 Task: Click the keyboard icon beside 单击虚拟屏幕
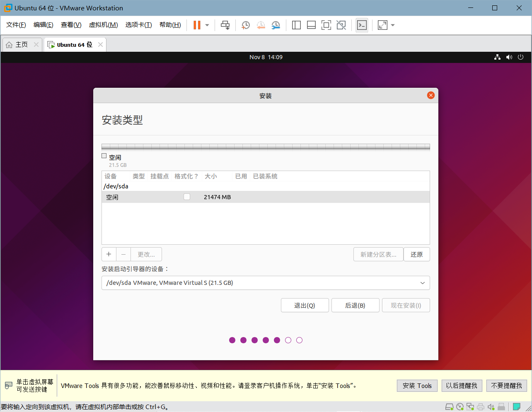coord(9,385)
